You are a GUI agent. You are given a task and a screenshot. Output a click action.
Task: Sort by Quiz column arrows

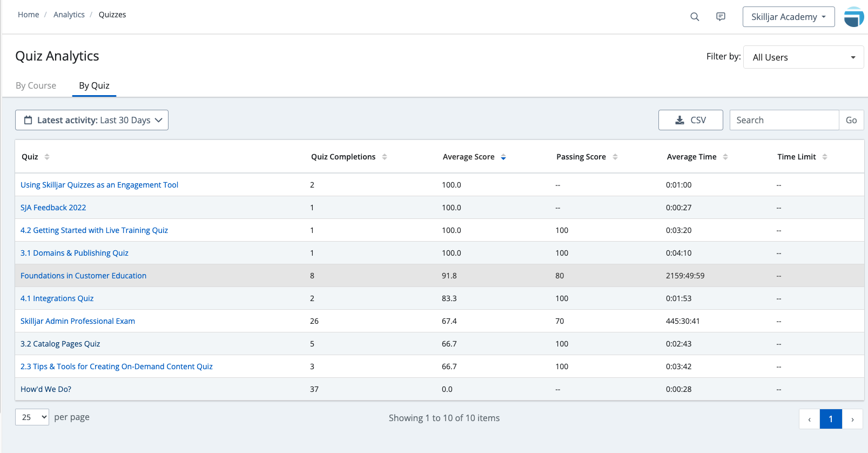click(x=47, y=157)
